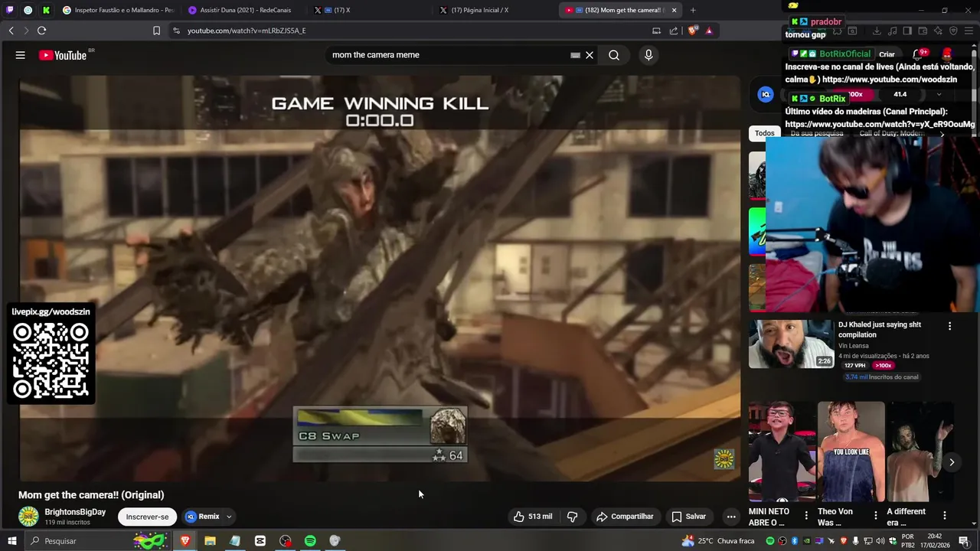980x551 pixels.
Task: Open a new browser tab with plus
Action: [693, 10]
